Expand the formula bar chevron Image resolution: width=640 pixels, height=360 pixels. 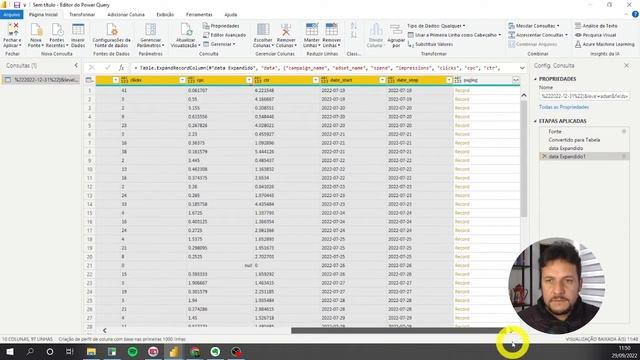[x=522, y=68]
